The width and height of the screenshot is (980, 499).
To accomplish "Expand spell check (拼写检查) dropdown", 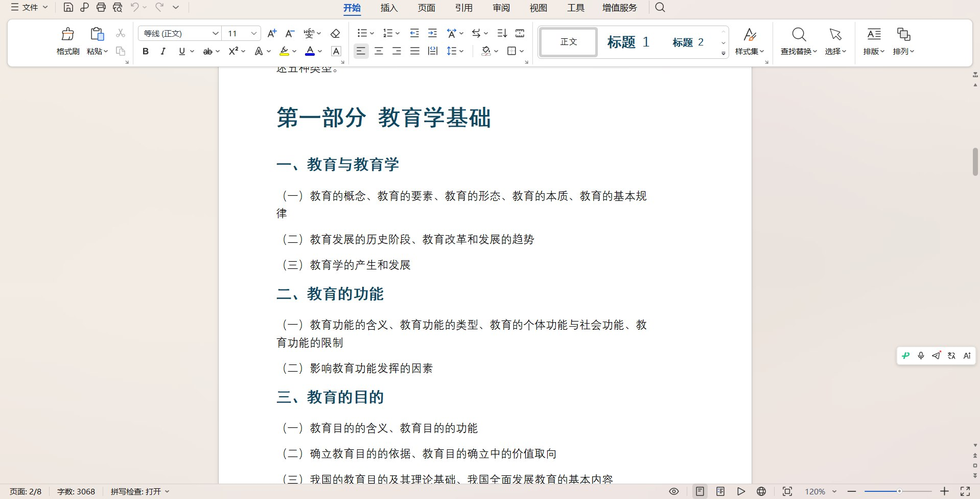I will [x=167, y=491].
